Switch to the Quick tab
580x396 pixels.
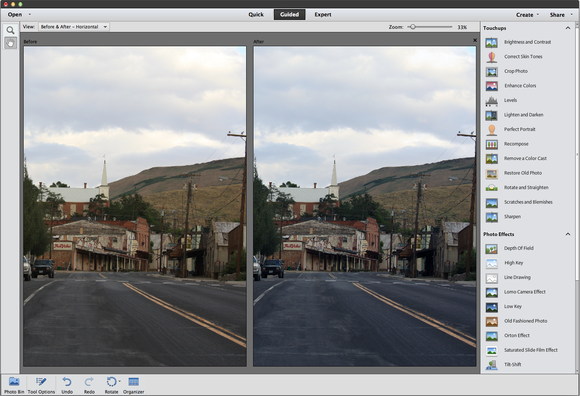[256, 14]
